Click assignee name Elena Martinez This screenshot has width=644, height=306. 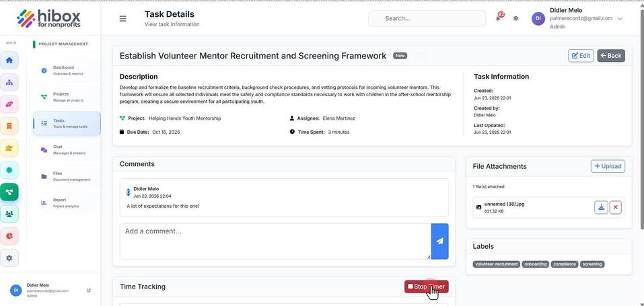pos(339,118)
